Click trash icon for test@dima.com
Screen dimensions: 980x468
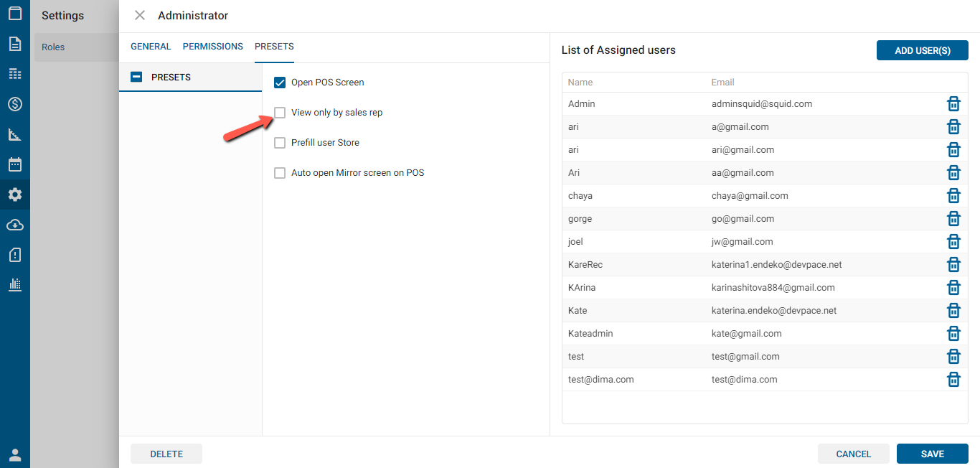(953, 380)
